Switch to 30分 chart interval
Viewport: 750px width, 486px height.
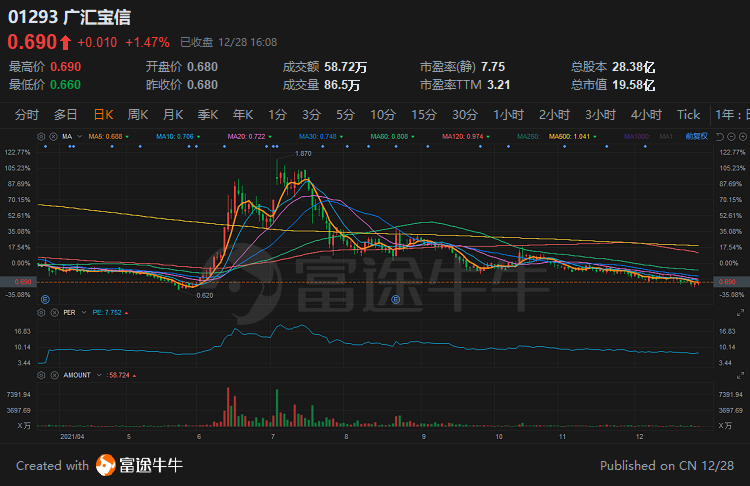point(465,115)
